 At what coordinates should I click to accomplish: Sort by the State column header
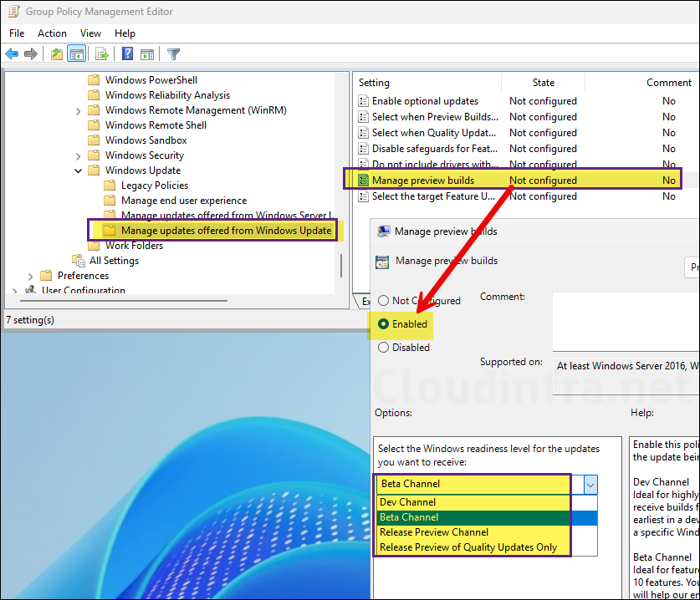(544, 83)
